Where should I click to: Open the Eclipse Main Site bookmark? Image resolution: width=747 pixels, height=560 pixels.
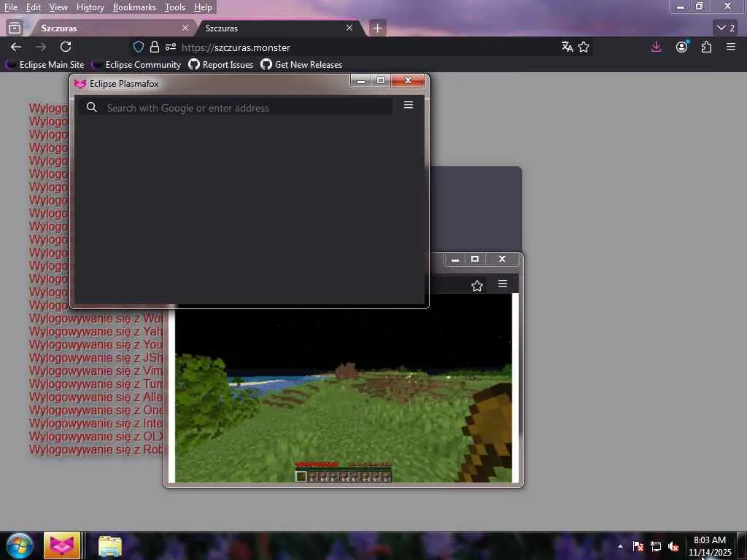[44, 64]
